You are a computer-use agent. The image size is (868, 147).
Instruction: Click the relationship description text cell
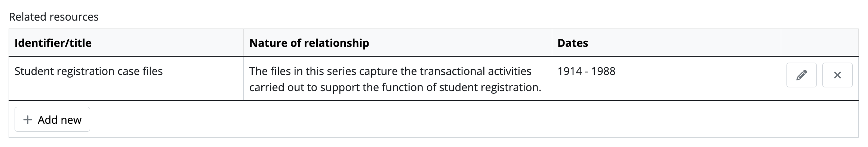click(x=398, y=79)
